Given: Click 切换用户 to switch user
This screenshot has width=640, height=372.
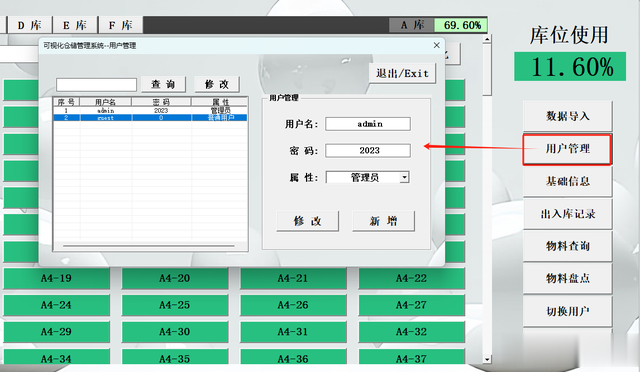Looking at the screenshot, I should (x=568, y=311).
